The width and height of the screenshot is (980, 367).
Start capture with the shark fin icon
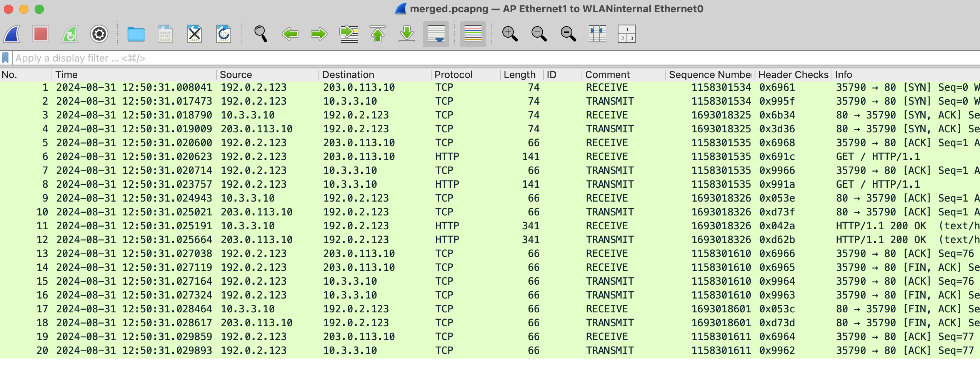pyautogui.click(x=12, y=34)
